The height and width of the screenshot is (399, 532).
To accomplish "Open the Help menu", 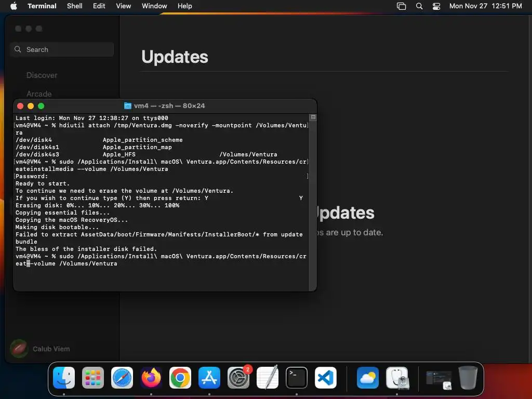I will click(x=185, y=6).
